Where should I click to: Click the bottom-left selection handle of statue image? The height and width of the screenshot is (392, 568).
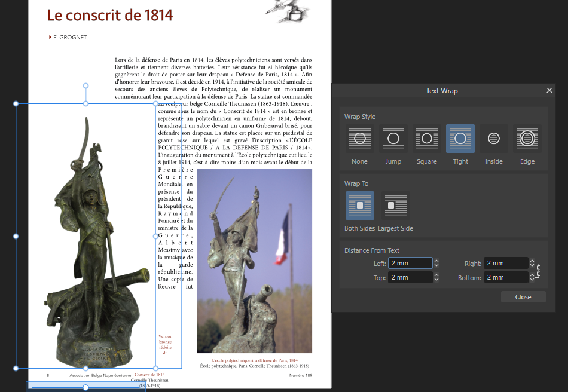(16, 369)
